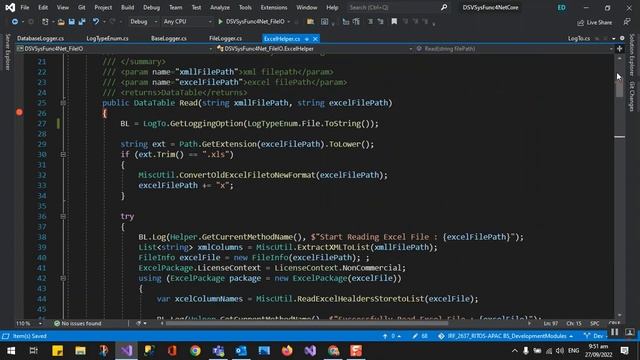The height and width of the screenshot is (360, 640).
Task: Click the pause overlay button
Action: (x=615, y=332)
